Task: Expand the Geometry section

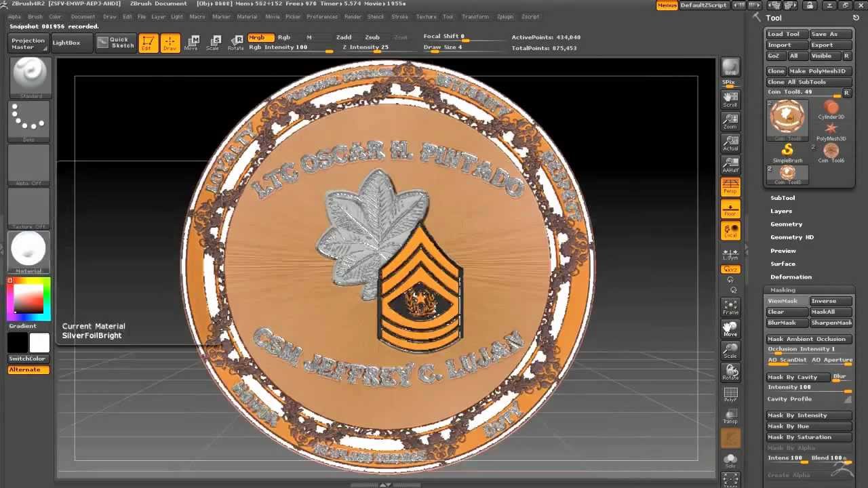Action: (787, 224)
